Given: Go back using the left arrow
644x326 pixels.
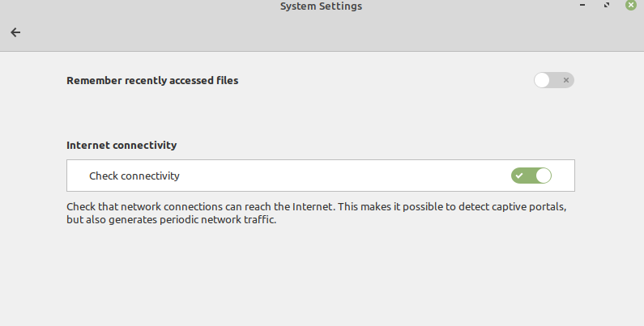Looking at the screenshot, I should coord(15,32).
